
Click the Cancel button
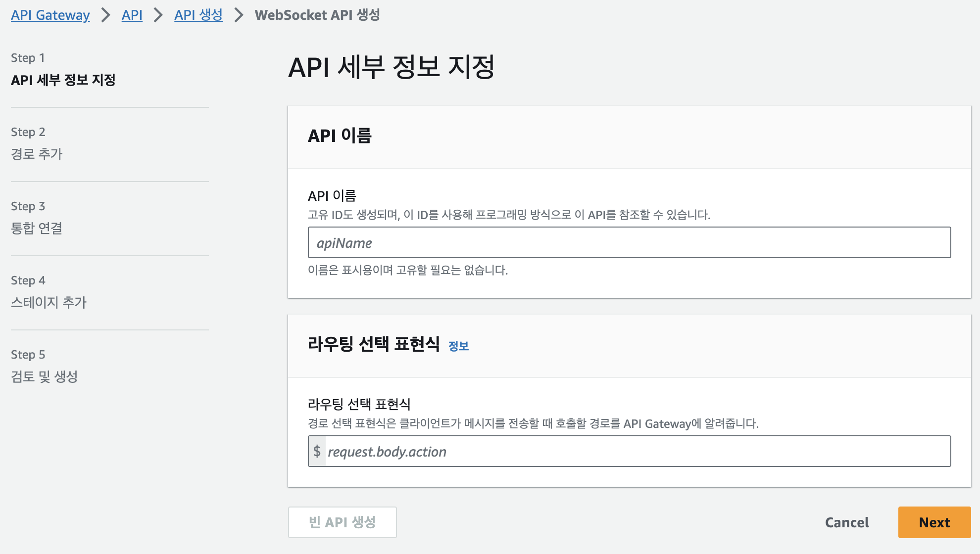(846, 522)
